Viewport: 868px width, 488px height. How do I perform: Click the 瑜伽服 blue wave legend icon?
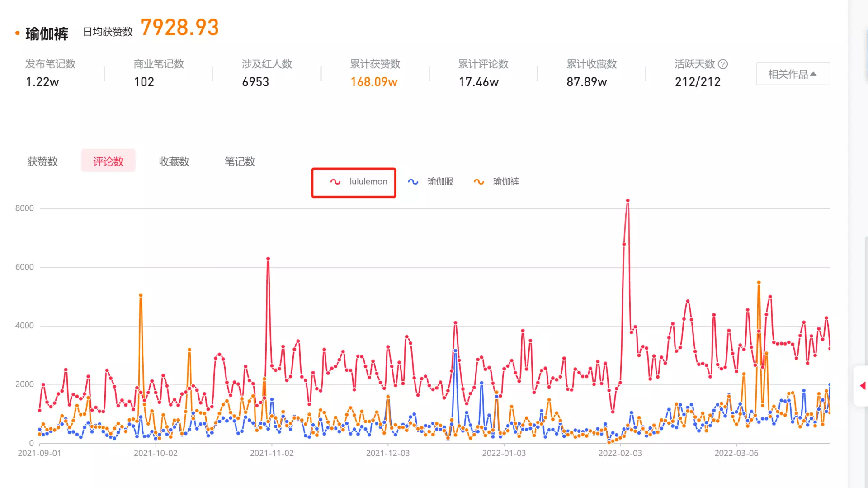[413, 181]
